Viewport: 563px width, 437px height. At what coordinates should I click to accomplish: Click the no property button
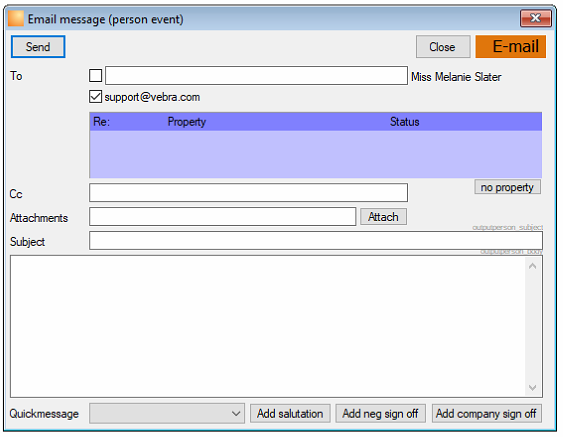tap(507, 187)
